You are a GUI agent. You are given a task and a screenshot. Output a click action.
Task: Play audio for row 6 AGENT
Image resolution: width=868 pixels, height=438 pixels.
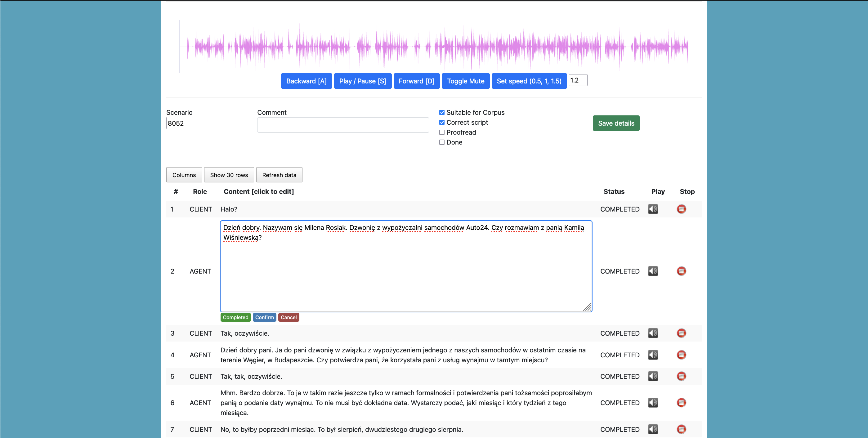click(653, 403)
